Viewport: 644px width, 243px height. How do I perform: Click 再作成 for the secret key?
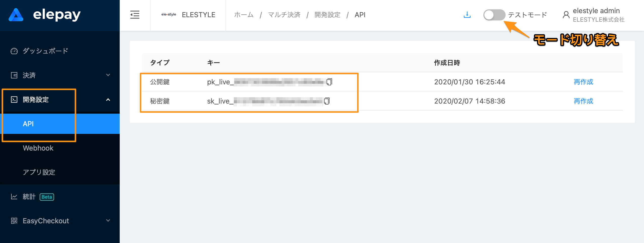(x=583, y=101)
